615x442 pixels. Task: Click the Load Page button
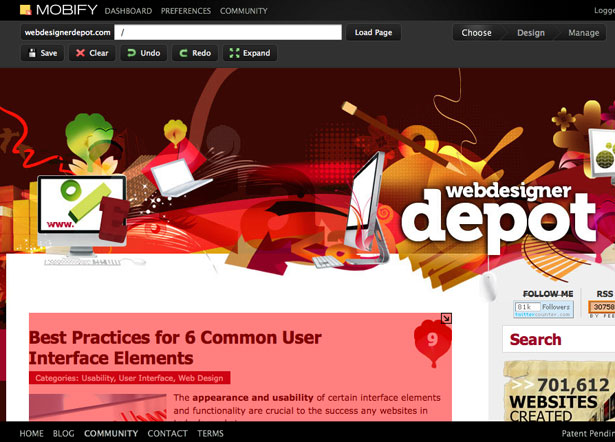tap(373, 33)
